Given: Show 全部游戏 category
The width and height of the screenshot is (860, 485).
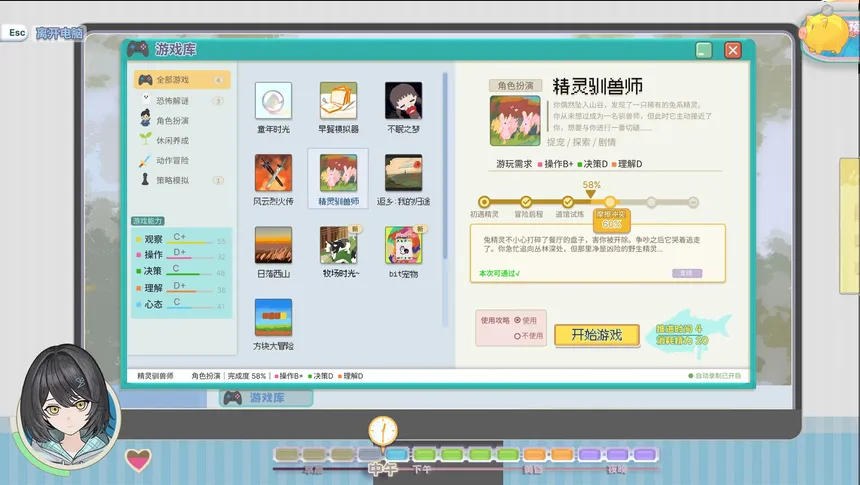Looking at the screenshot, I should 182,80.
